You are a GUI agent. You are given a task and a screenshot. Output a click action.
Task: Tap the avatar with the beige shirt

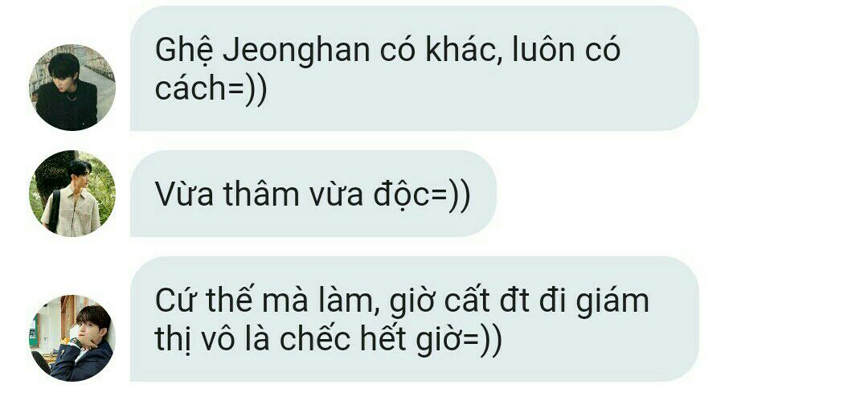pos(72,194)
